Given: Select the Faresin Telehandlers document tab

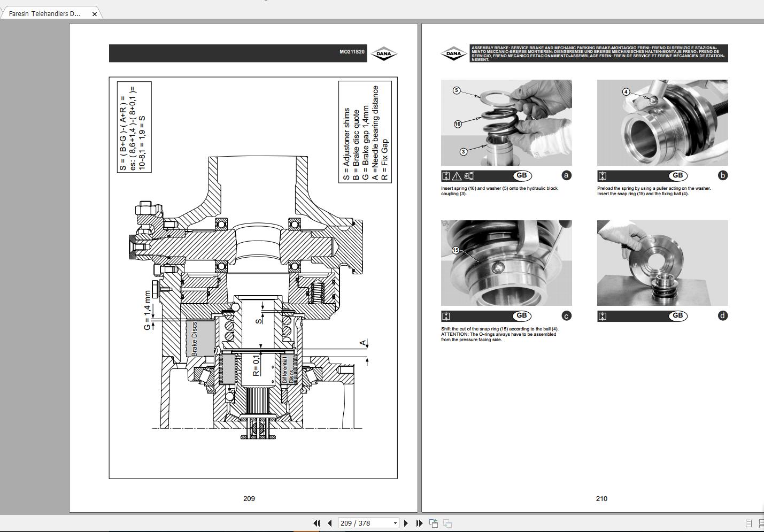Looking at the screenshot, I should tap(45, 14).
